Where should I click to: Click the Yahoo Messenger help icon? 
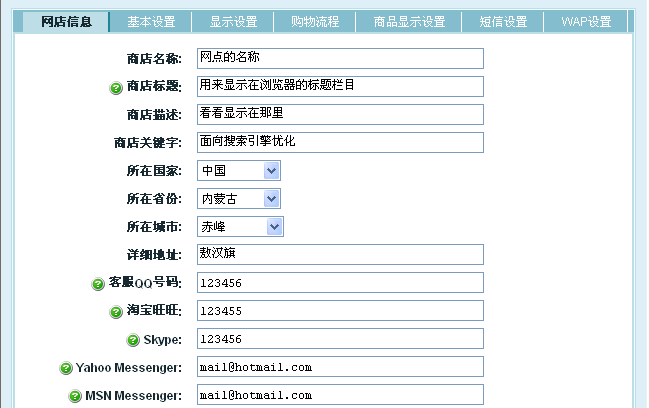66,368
